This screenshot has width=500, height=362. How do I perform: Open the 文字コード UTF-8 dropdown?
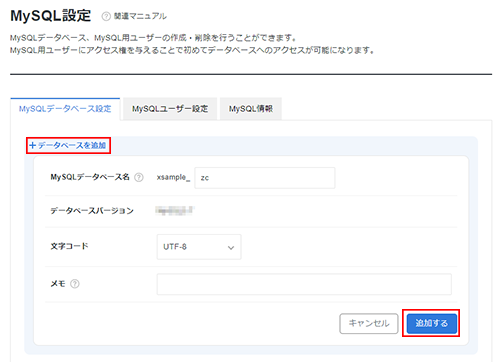click(x=199, y=247)
